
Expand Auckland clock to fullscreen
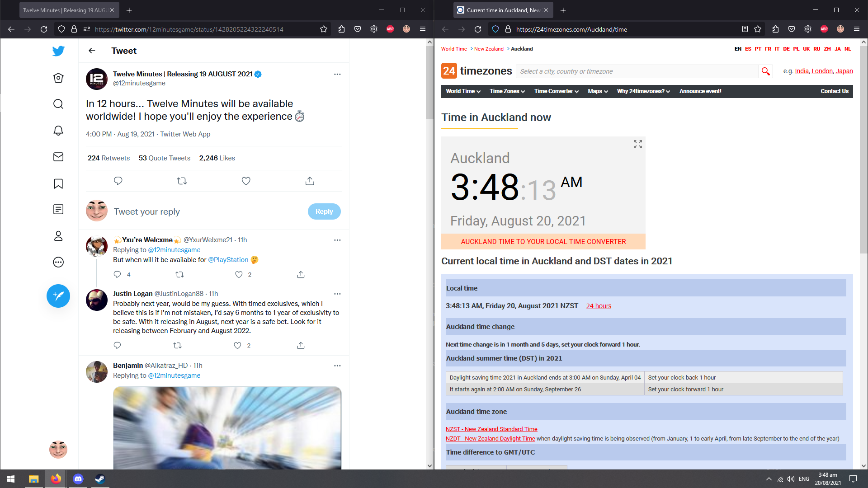tap(637, 144)
